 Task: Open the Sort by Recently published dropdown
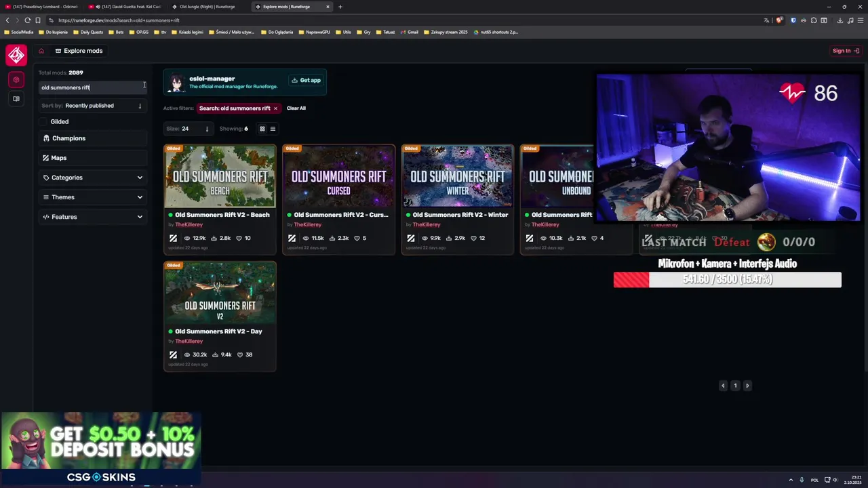(x=92, y=106)
